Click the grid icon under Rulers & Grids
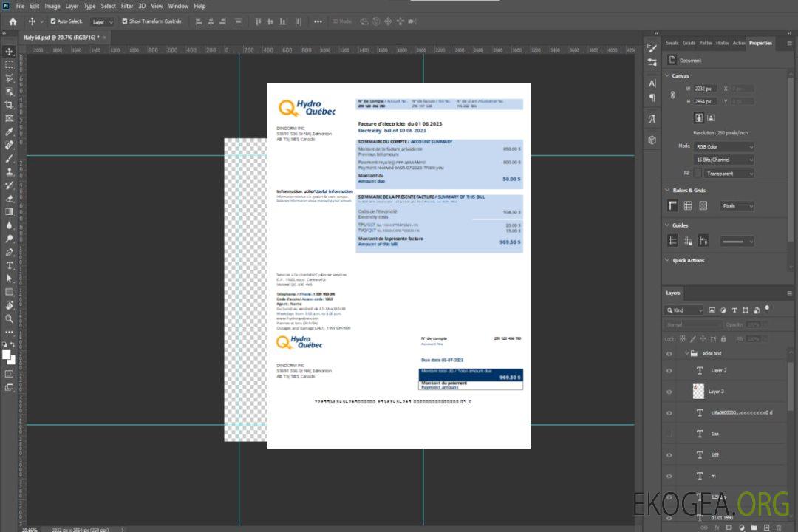This screenshot has height=532, width=798. 688,206
